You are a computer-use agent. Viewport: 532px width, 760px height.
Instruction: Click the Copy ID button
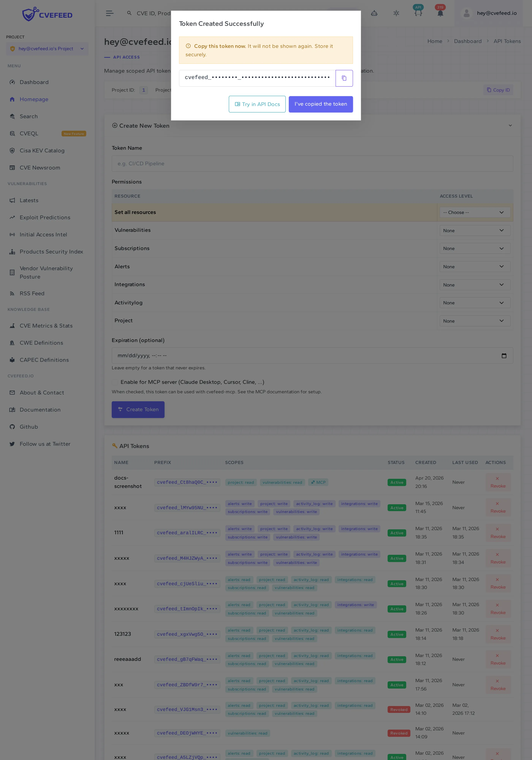click(498, 90)
